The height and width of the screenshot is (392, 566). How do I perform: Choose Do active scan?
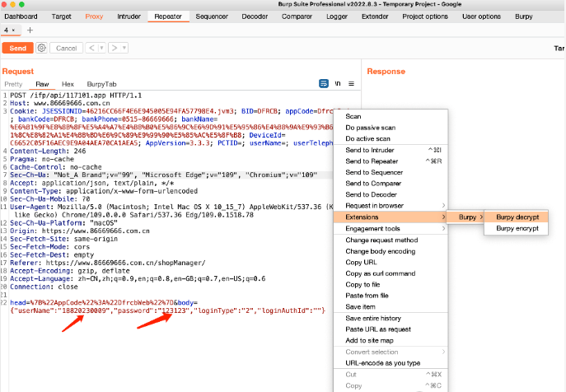pyautogui.click(x=391, y=138)
